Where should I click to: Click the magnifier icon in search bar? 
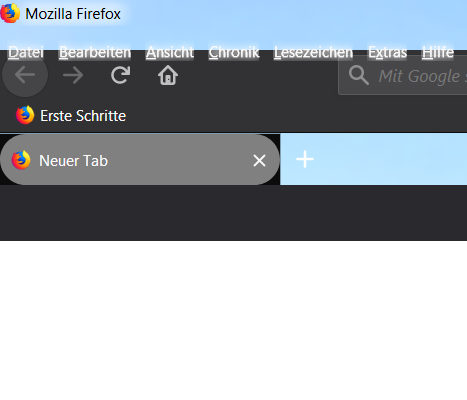point(359,76)
